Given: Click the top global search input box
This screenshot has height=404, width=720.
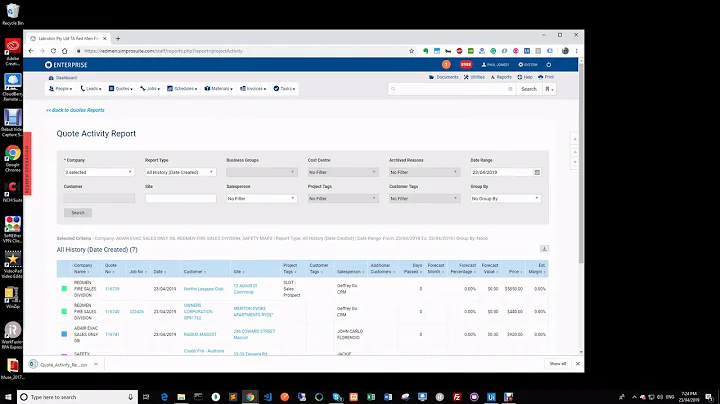Looking at the screenshot, I should [x=451, y=89].
